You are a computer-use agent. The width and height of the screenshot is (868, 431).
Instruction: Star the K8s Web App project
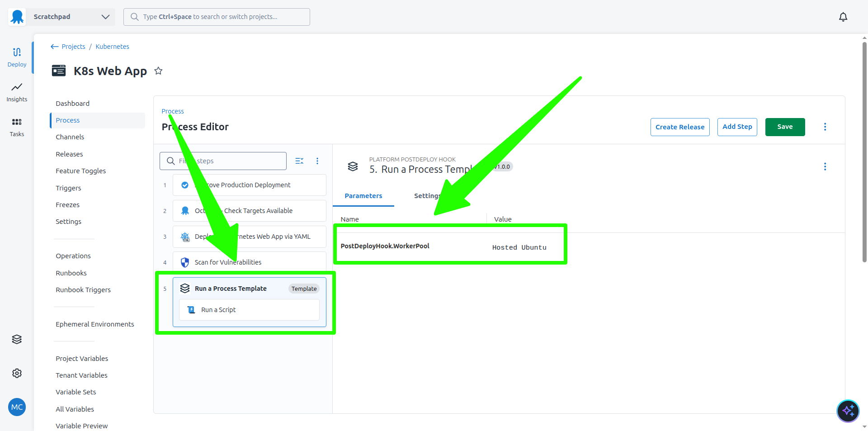158,71
